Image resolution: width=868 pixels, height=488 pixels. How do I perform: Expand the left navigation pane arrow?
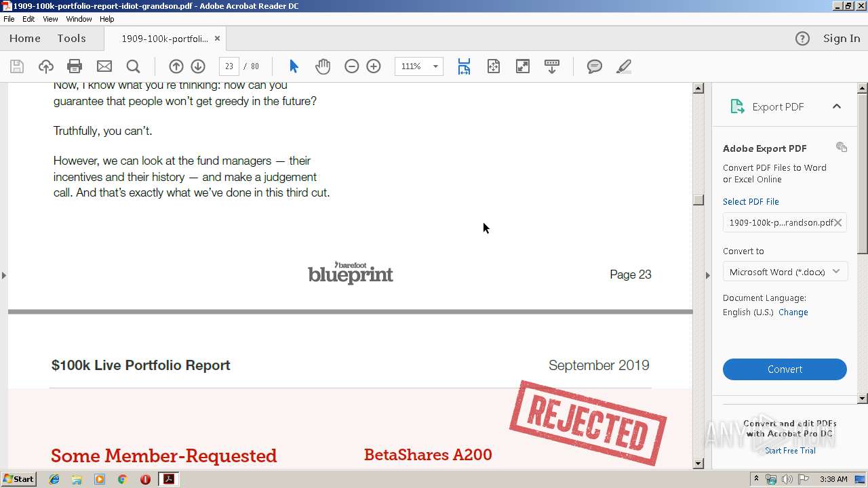tap(3, 275)
